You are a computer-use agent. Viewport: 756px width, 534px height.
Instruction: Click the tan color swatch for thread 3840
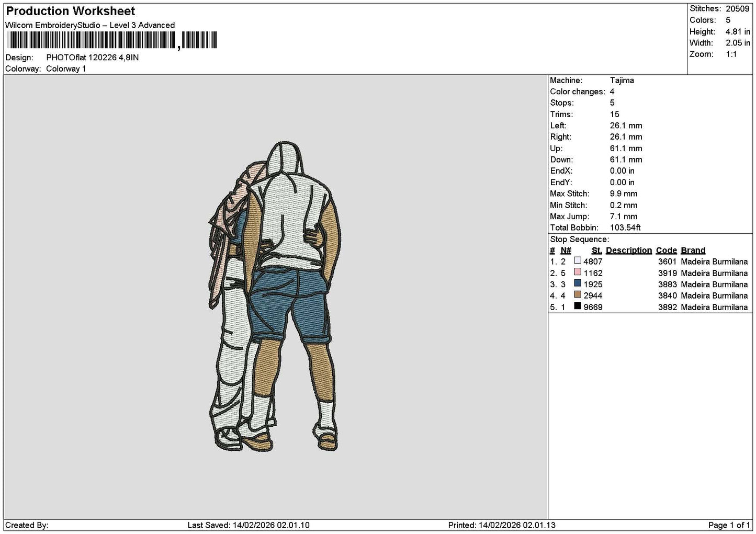click(578, 294)
